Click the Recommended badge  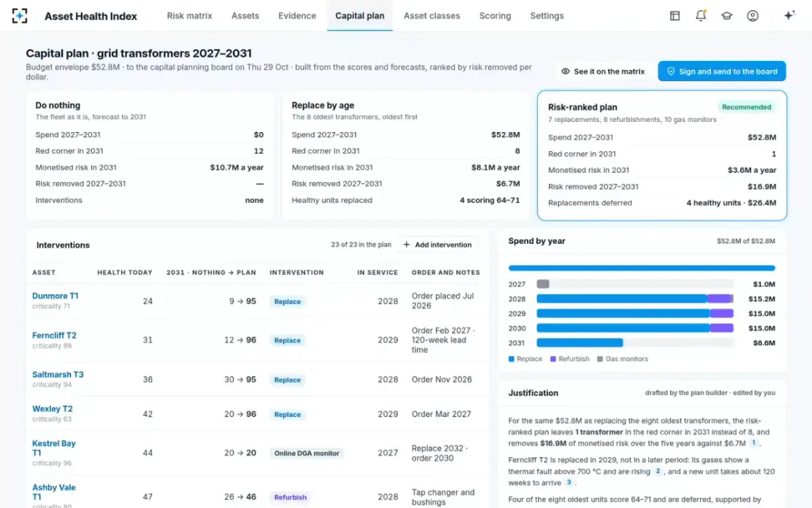(x=746, y=107)
